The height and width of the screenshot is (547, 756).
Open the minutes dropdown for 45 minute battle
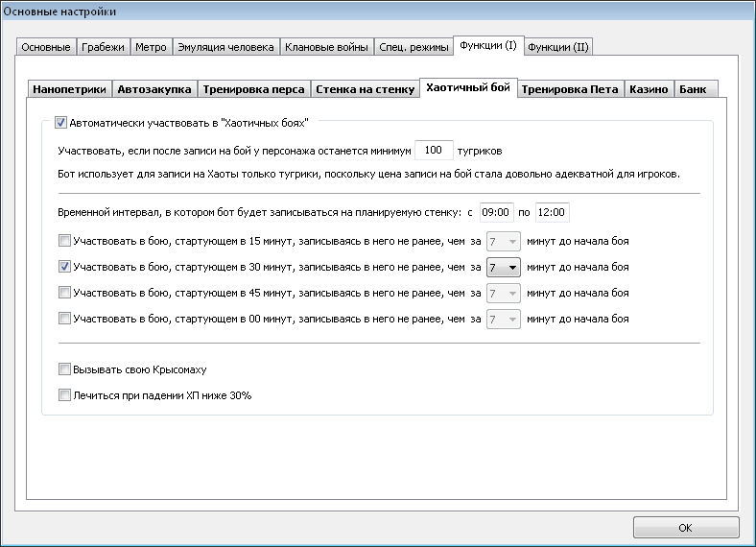(x=504, y=294)
